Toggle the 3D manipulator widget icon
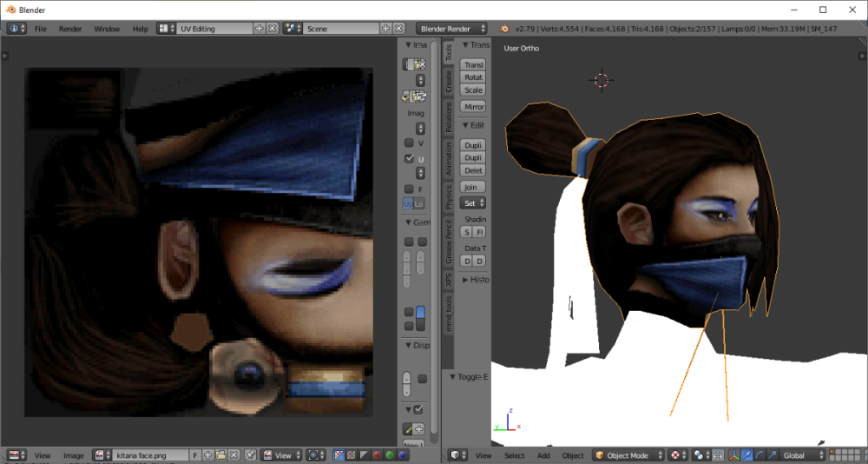 click(734, 455)
